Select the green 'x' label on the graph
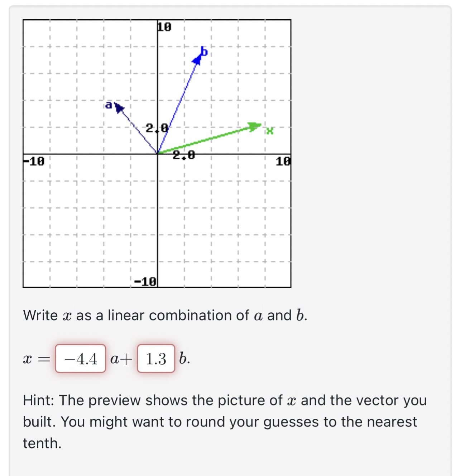The height and width of the screenshot is (476, 460). 270,131
